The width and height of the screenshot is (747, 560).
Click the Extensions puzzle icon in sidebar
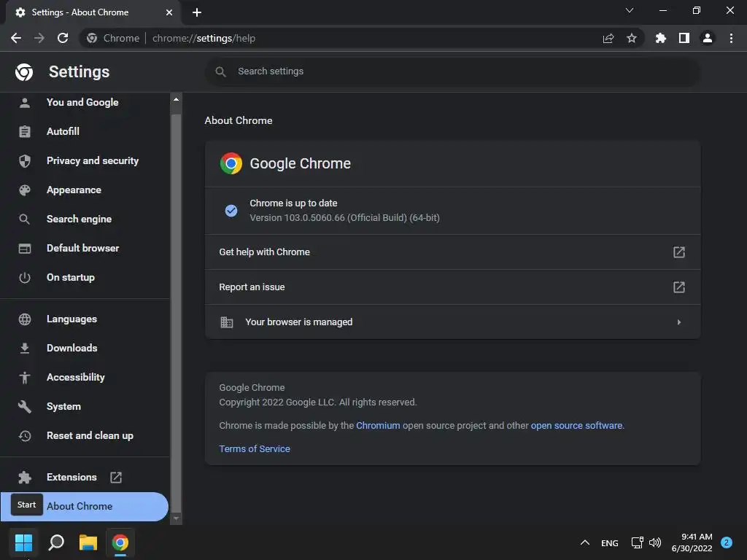pos(25,477)
